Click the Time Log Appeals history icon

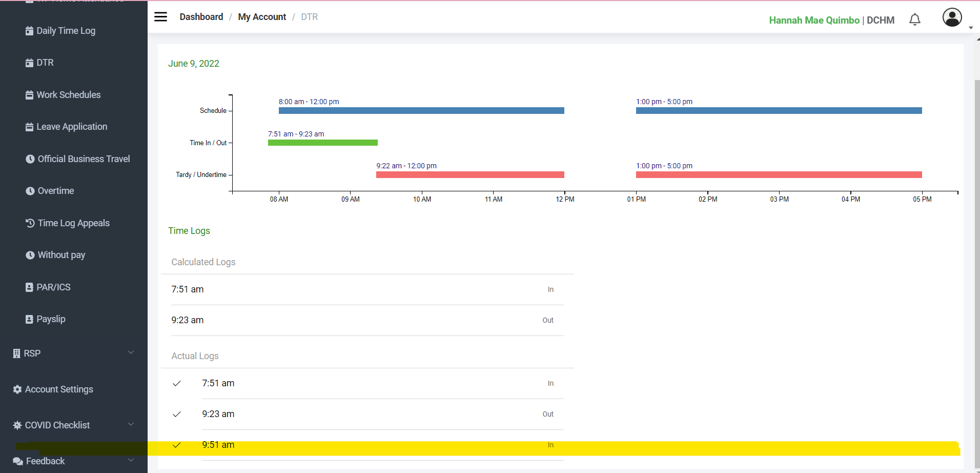30,223
